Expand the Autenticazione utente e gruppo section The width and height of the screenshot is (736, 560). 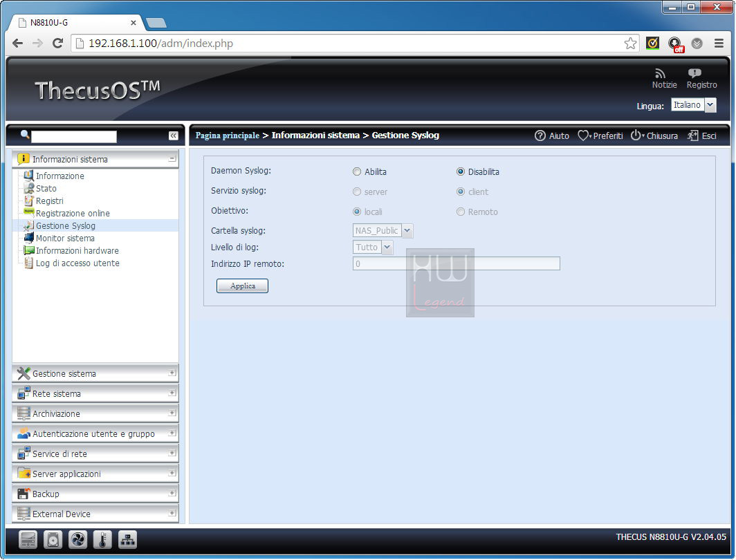click(x=172, y=433)
